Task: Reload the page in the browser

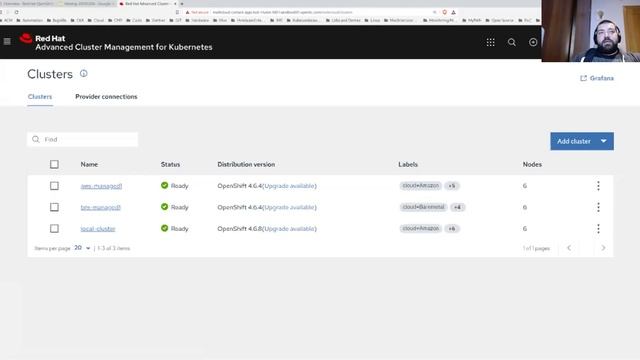Action: 16,12
